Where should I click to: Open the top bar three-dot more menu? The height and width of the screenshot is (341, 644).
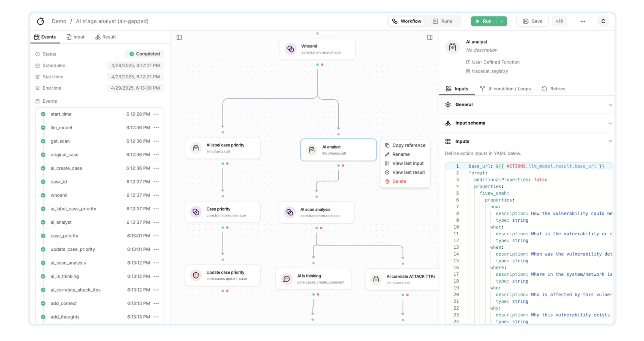tap(583, 21)
